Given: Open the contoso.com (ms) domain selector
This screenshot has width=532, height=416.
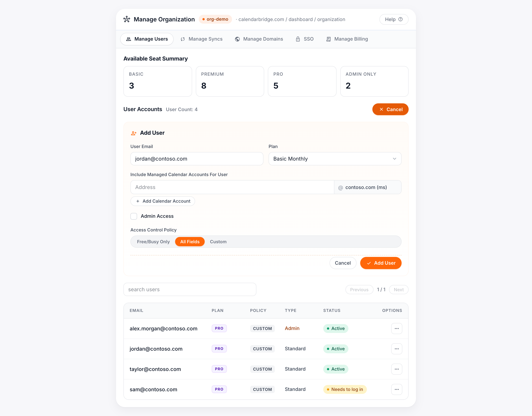Looking at the screenshot, I should click(x=367, y=187).
